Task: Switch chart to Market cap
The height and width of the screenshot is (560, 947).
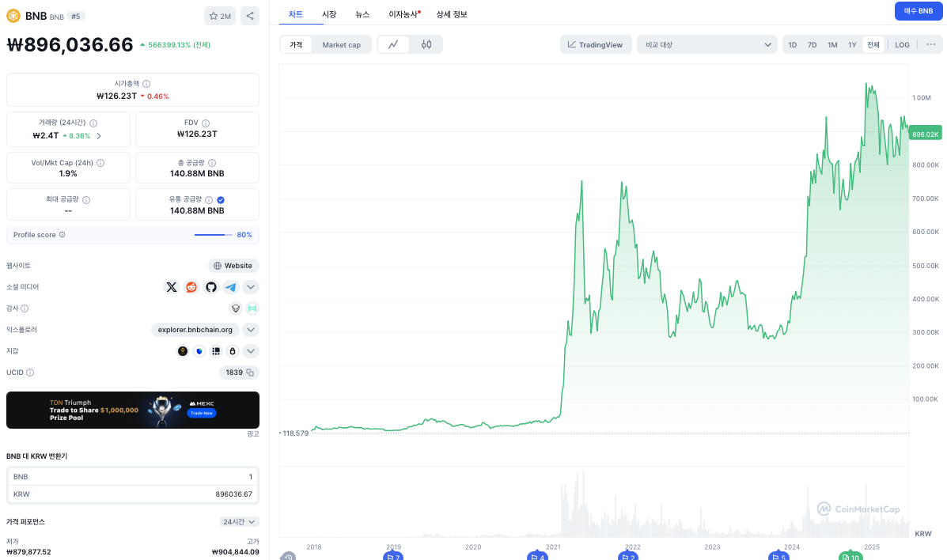Action: tap(341, 45)
